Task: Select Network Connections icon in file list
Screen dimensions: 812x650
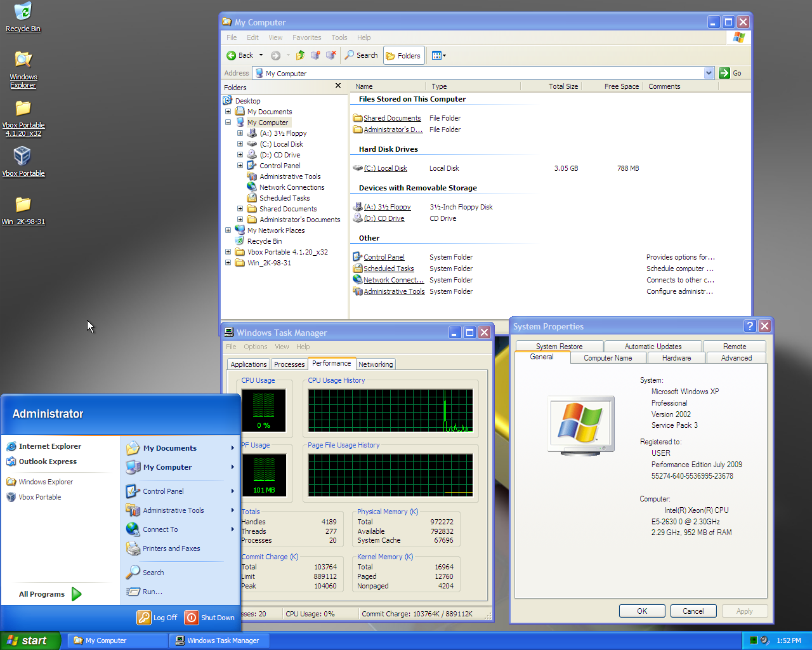Action: (358, 280)
